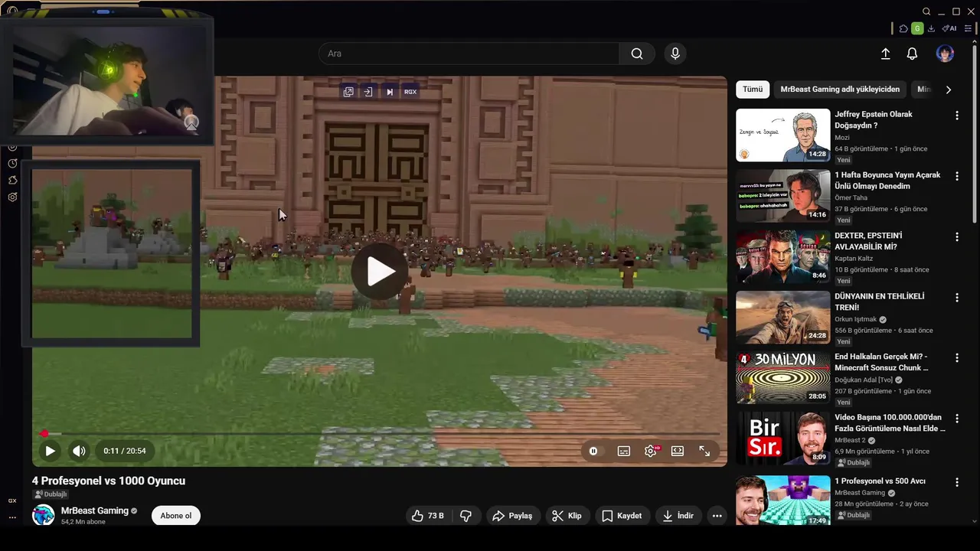Open browser extensions puzzle icon

click(x=903, y=28)
